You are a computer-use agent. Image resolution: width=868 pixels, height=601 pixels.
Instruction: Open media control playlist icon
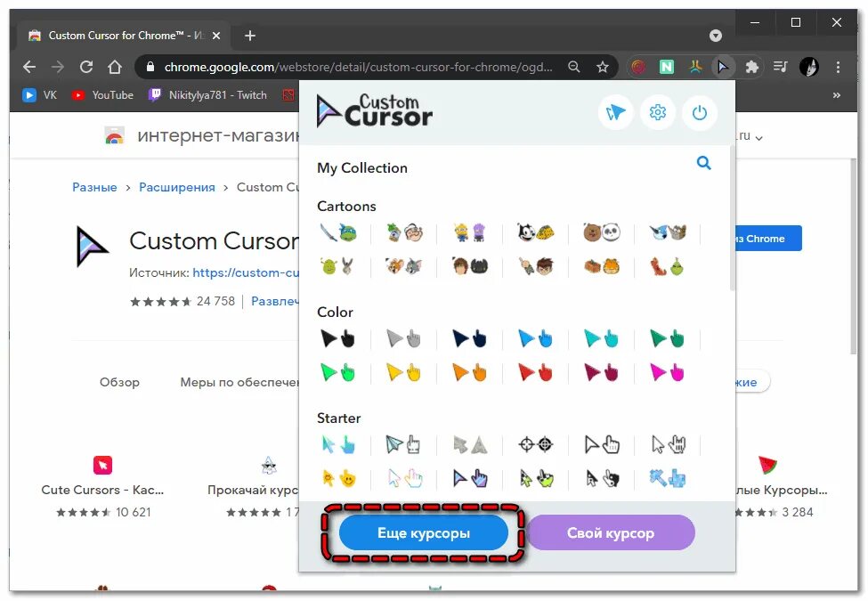[x=781, y=67]
